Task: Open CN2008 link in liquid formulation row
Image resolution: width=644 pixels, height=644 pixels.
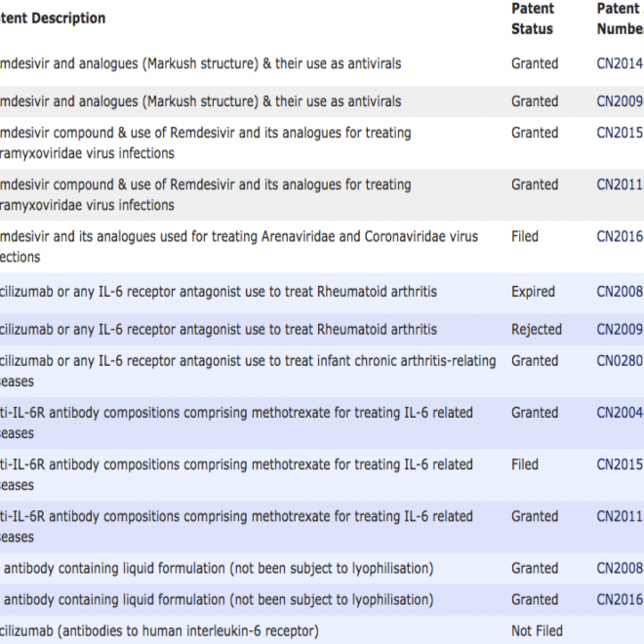Action: 621,568
